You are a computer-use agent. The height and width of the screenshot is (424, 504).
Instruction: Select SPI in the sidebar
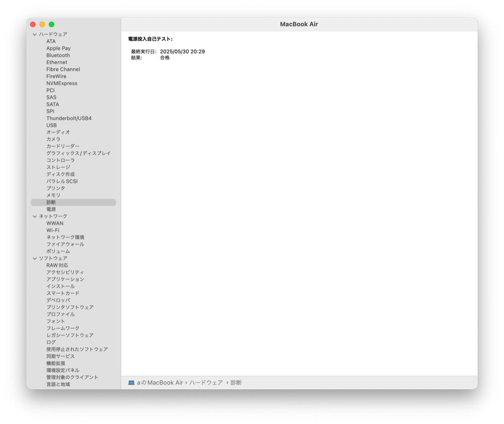pos(50,111)
